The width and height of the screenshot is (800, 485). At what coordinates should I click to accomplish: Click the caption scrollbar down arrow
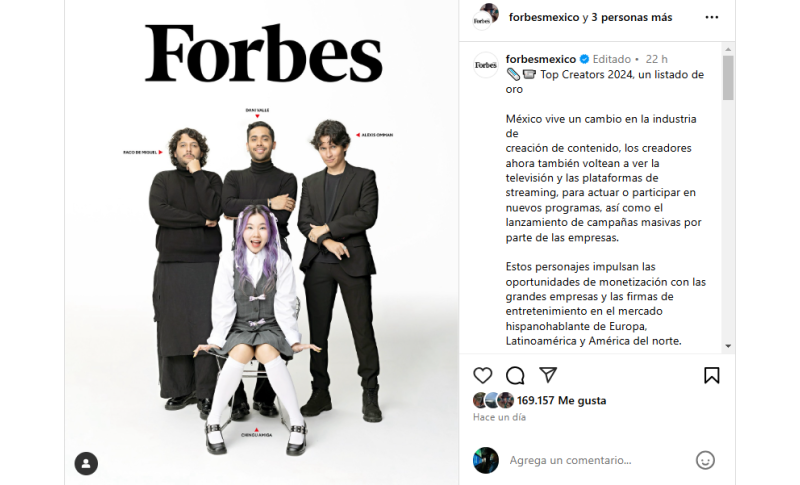728,346
